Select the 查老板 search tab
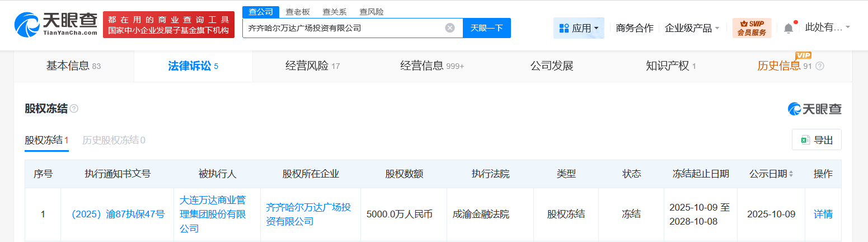 [x=298, y=12]
